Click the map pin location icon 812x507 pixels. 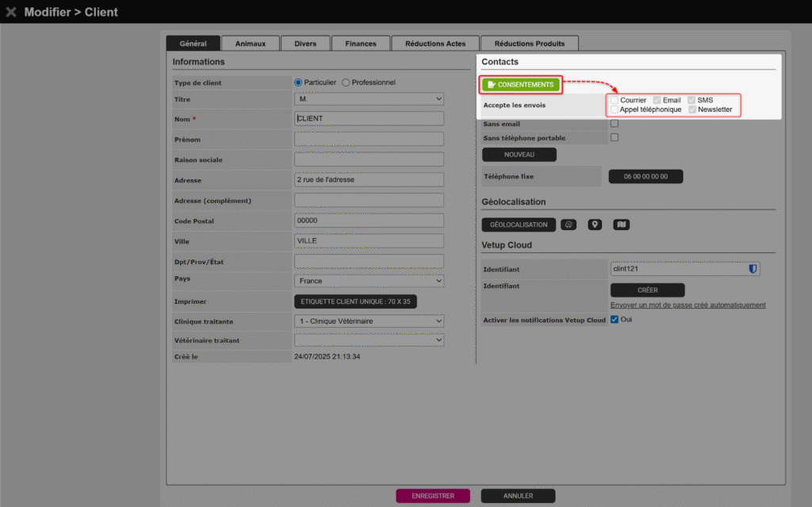click(595, 225)
